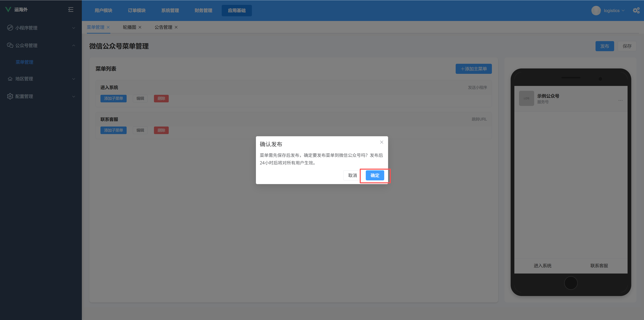Collapse the sidebar using the fold icon
Image resolution: width=644 pixels, height=320 pixels.
click(71, 9)
